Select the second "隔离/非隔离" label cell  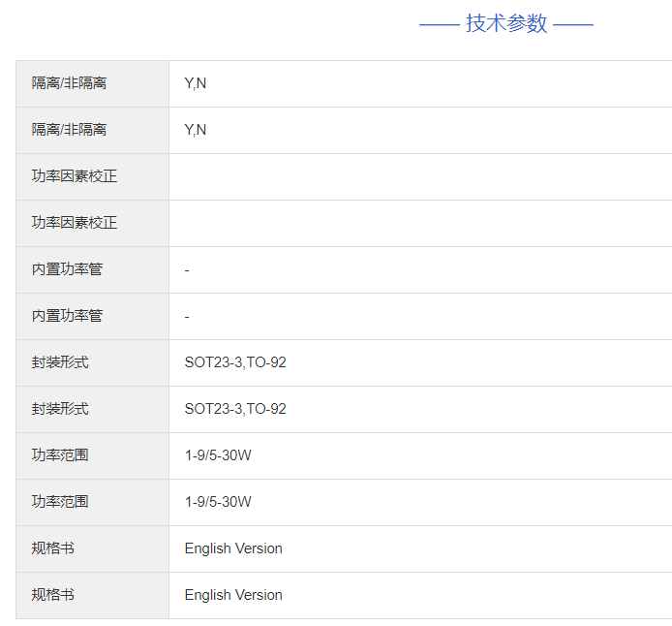click(x=70, y=130)
